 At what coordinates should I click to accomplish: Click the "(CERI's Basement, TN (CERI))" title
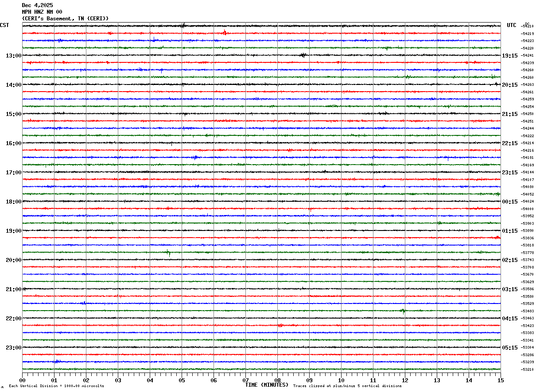pos(65,19)
